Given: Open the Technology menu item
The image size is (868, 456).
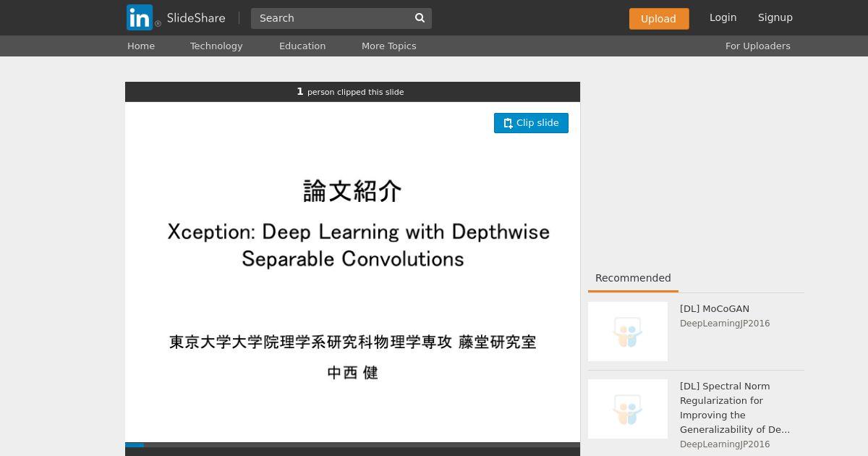Looking at the screenshot, I should [216, 46].
